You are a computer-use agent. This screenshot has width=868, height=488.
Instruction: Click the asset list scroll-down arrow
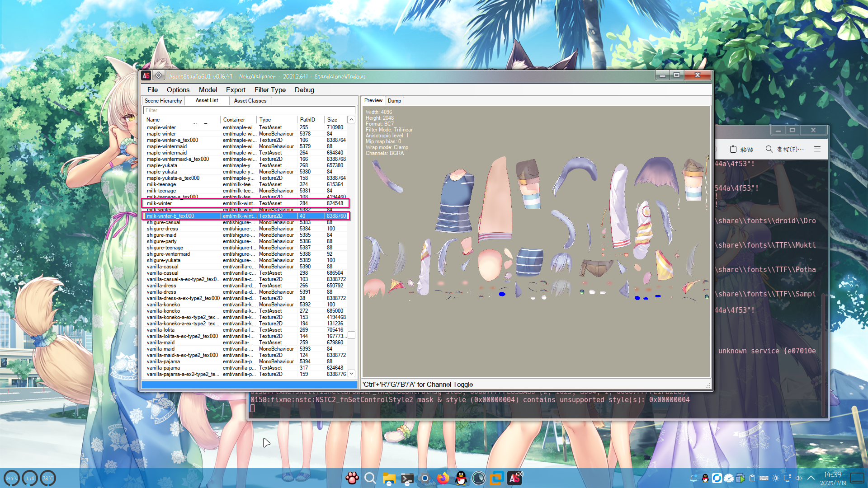(x=351, y=374)
